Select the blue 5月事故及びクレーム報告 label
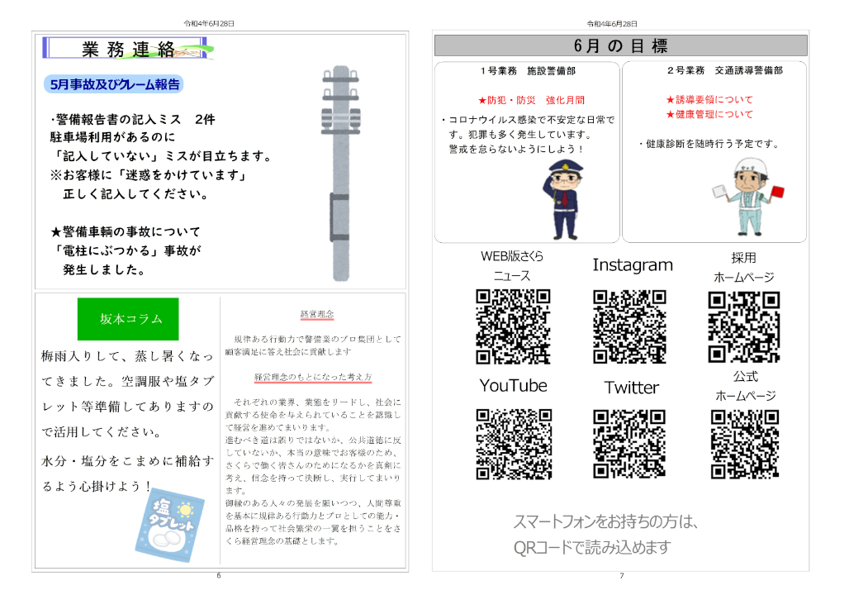Screen dimensions: 868x595 pos(112,83)
